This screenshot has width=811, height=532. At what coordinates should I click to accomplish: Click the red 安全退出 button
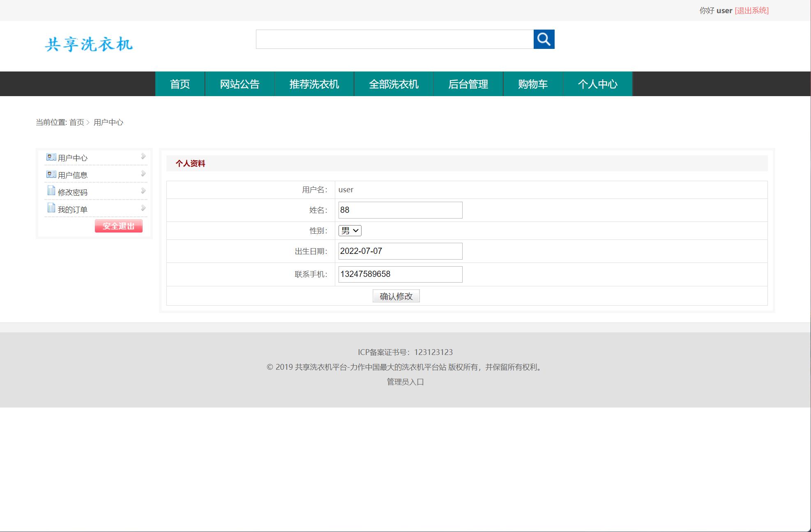(x=118, y=226)
